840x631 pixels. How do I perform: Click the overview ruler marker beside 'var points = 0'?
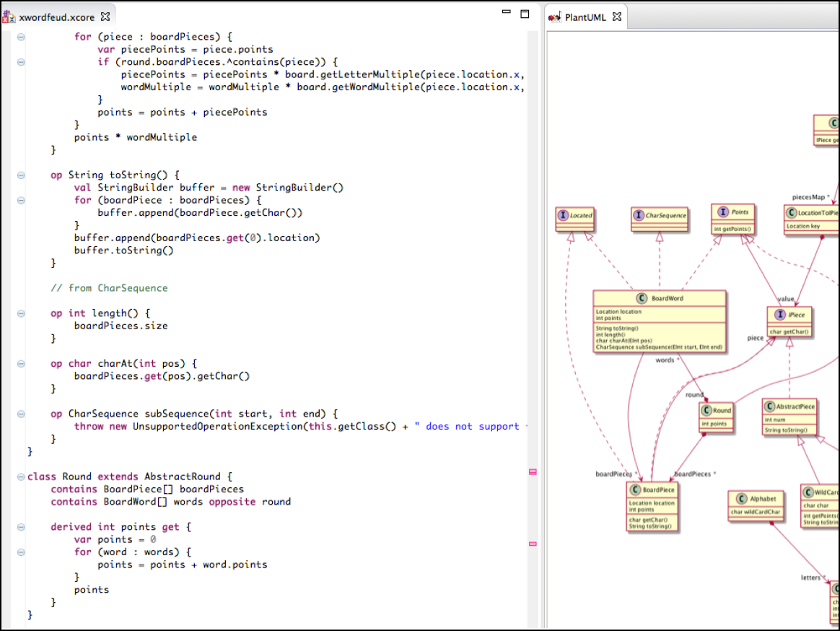533,544
